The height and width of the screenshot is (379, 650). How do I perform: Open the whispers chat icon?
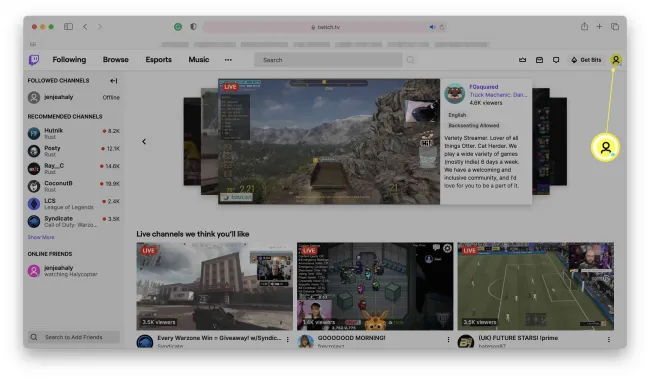point(556,60)
